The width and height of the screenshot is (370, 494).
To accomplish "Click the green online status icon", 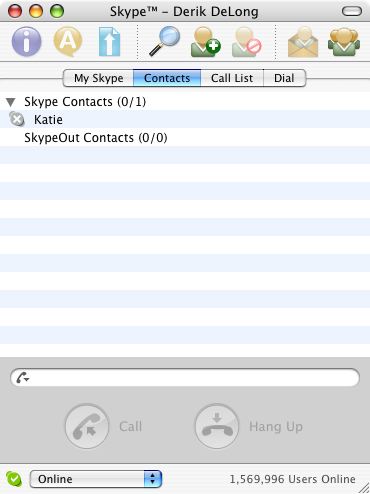I will click(x=14, y=479).
